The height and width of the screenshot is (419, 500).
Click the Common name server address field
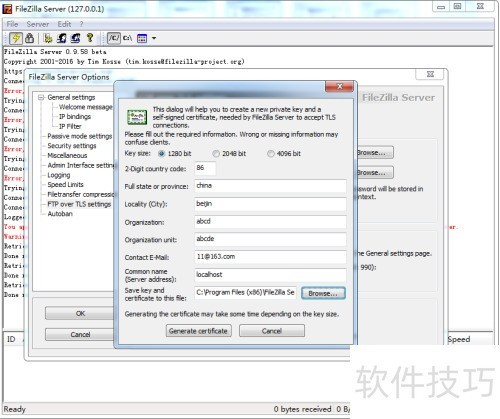point(270,275)
